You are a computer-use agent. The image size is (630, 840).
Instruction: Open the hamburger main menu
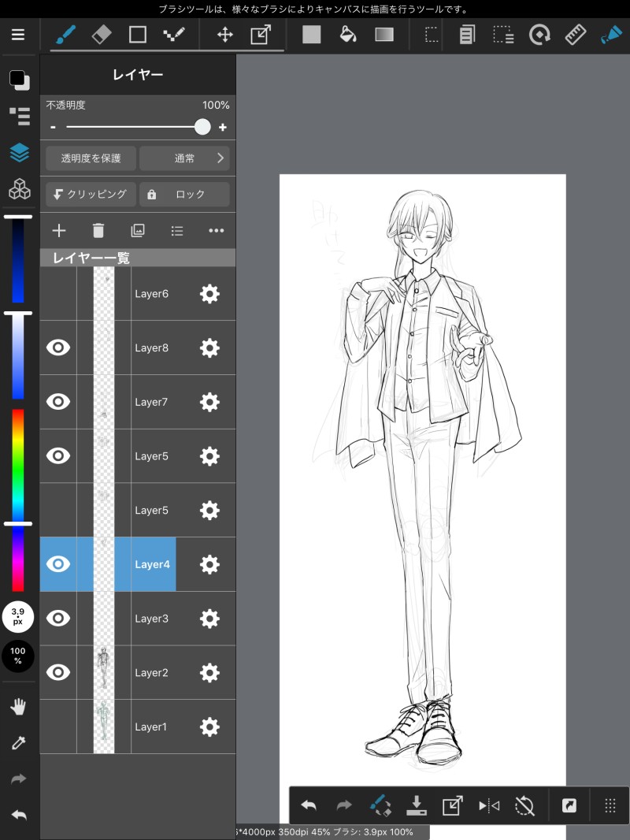coord(18,35)
